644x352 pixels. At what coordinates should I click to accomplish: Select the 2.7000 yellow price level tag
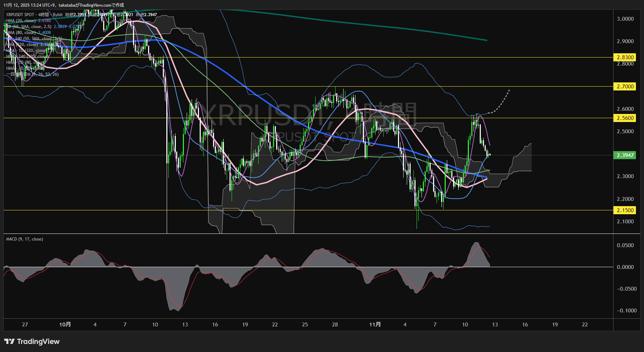(x=625, y=87)
